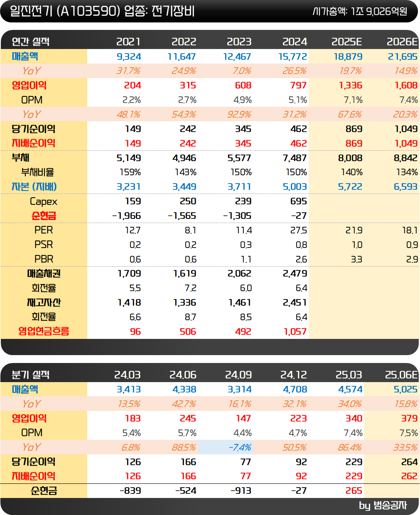Click the Capex row label
The image size is (420, 515).
pyautogui.click(x=44, y=201)
